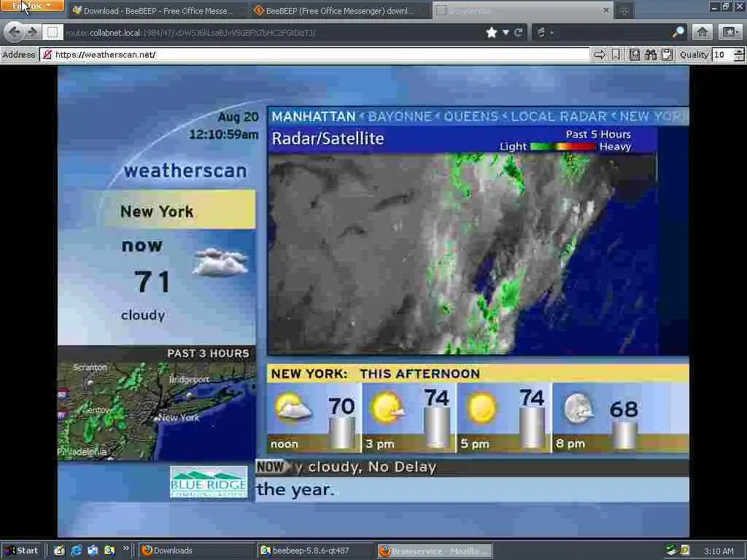Click the first quick launch icon
Image resolution: width=747 pixels, height=560 pixels.
pos(59,551)
